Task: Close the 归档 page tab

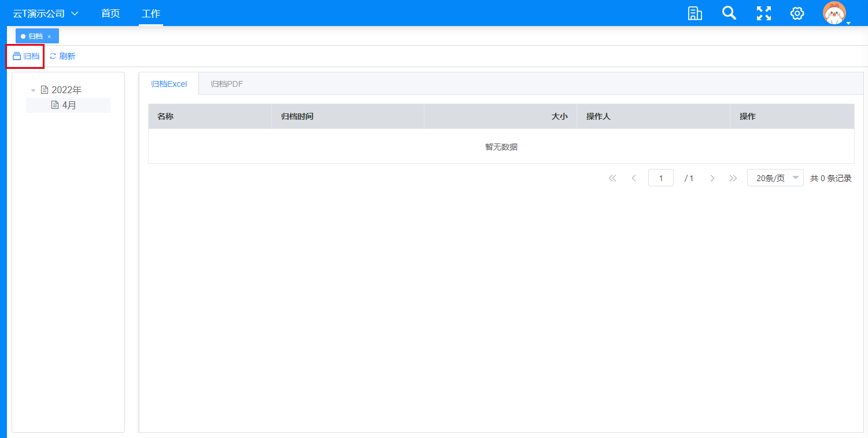Action: pos(49,36)
